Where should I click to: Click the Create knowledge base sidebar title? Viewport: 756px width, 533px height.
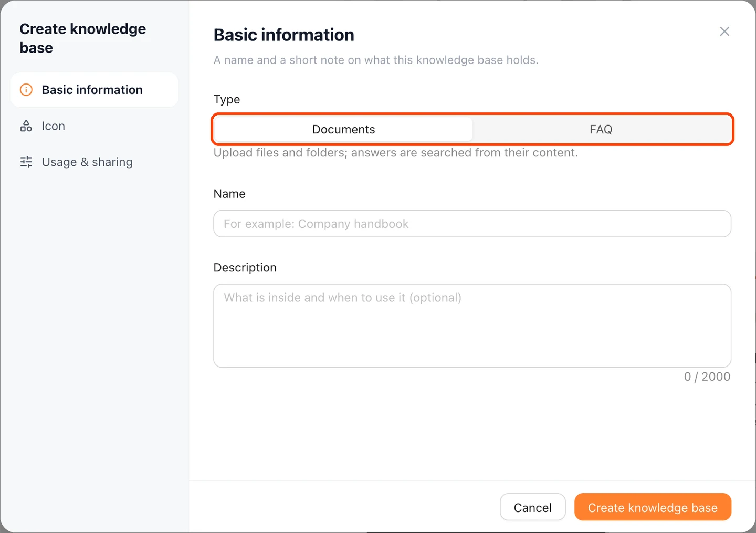pos(83,38)
